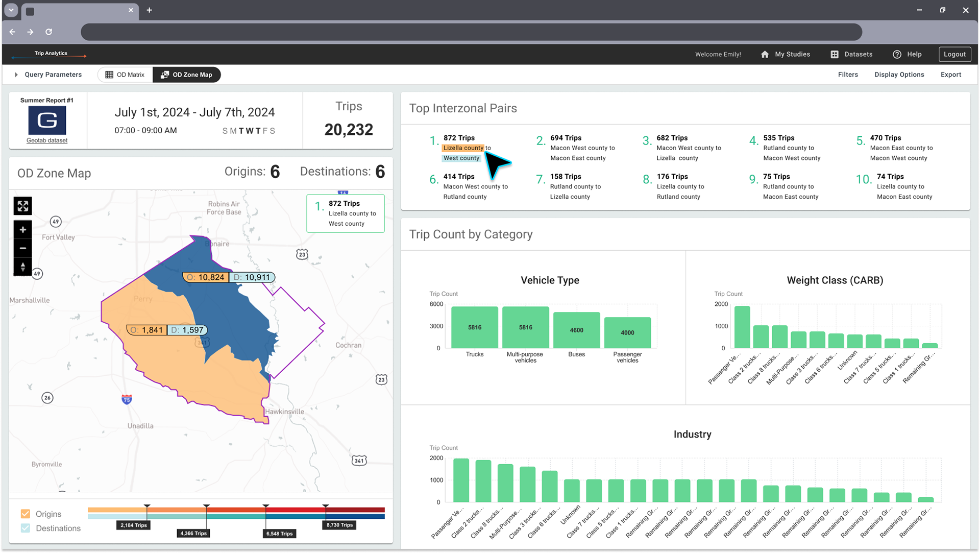Open the Datasets grid icon
This screenshot has height=553, width=980.
(835, 55)
